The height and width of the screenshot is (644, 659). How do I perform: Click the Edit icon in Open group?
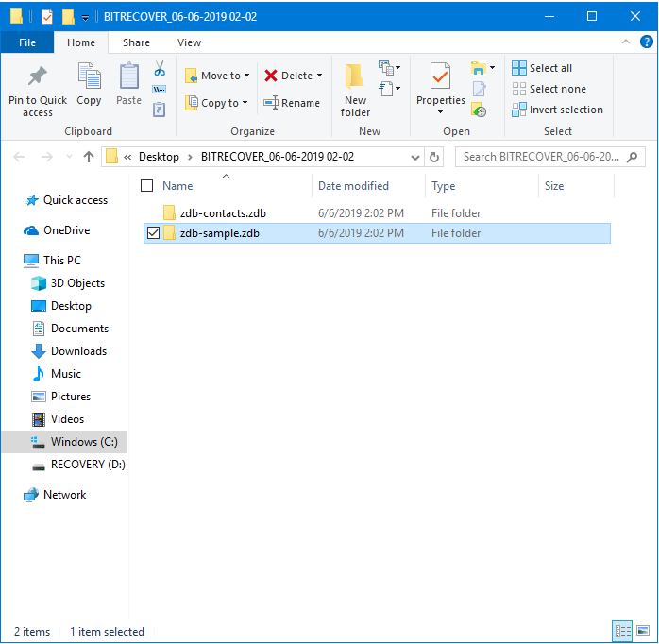479,89
